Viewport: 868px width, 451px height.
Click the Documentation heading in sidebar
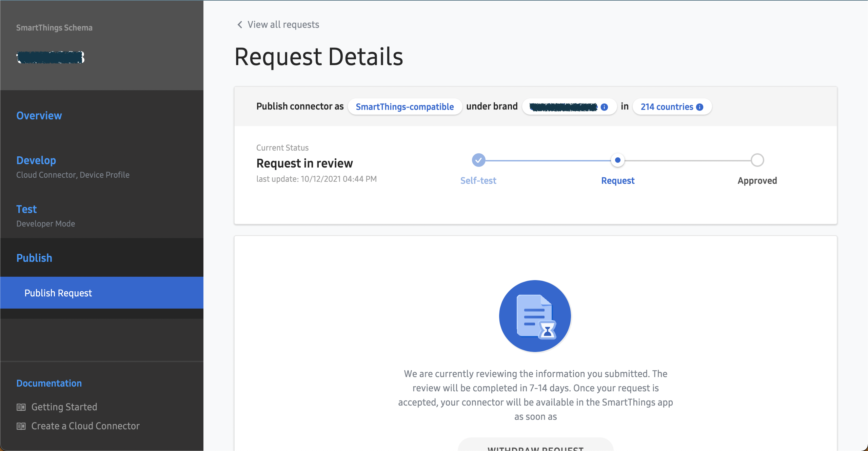click(x=49, y=383)
